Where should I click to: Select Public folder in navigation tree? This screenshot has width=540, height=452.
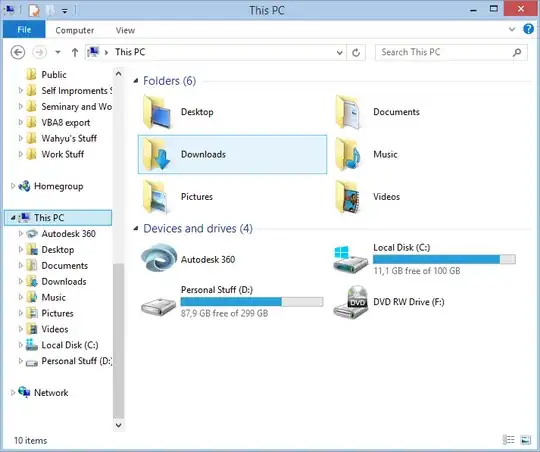54,74
